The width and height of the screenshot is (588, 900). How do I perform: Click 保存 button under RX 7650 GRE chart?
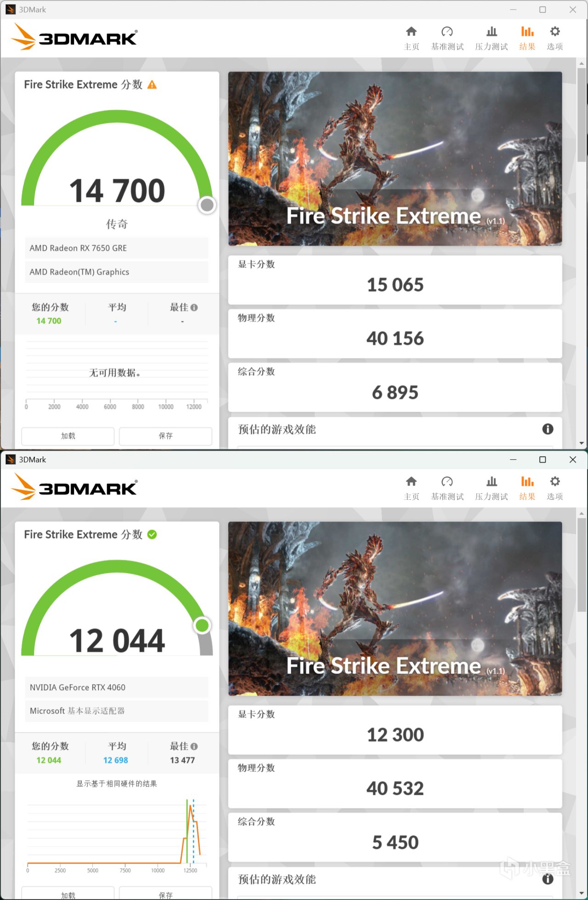click(166, 436)
